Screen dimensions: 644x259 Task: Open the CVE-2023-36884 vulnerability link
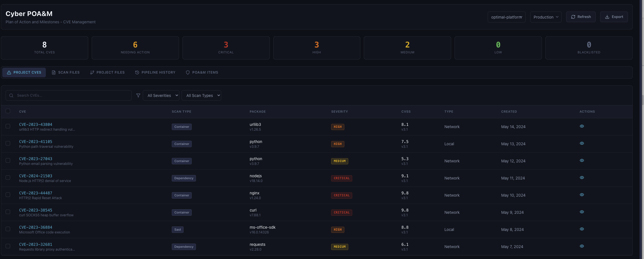[35, 227]
